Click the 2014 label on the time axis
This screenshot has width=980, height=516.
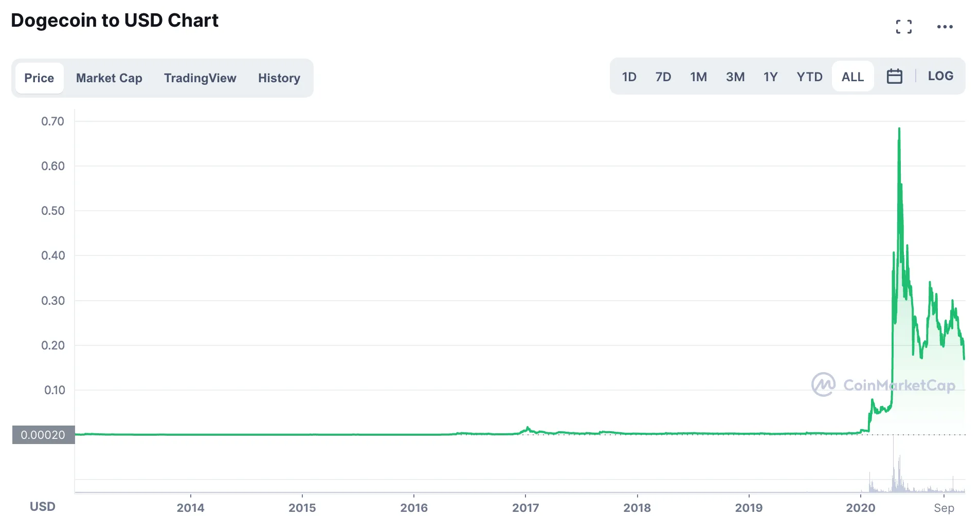190,508
